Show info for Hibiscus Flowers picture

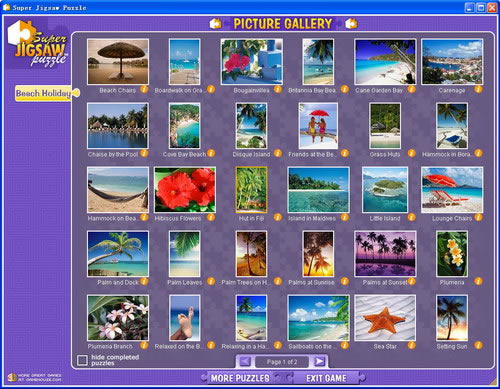(x=211, y=217)
